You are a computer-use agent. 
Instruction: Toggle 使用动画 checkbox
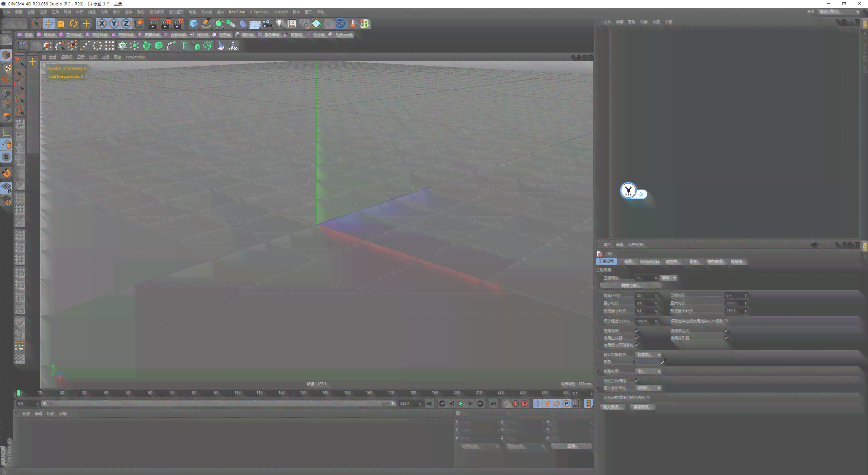point(637,331)
